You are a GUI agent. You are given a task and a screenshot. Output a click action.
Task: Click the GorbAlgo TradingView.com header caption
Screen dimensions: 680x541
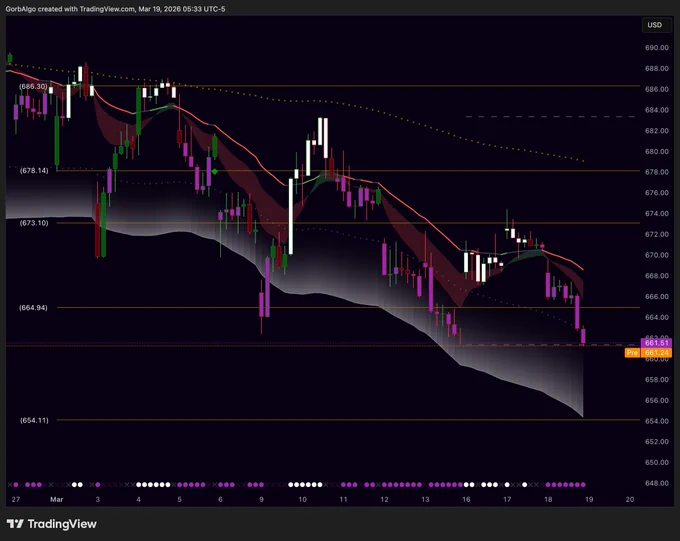point(115,9)
